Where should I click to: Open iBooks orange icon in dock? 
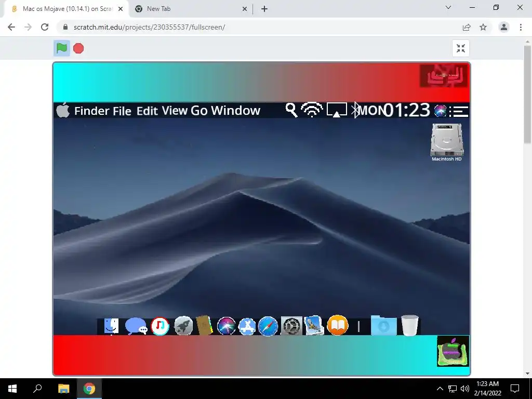coord(338,325)
